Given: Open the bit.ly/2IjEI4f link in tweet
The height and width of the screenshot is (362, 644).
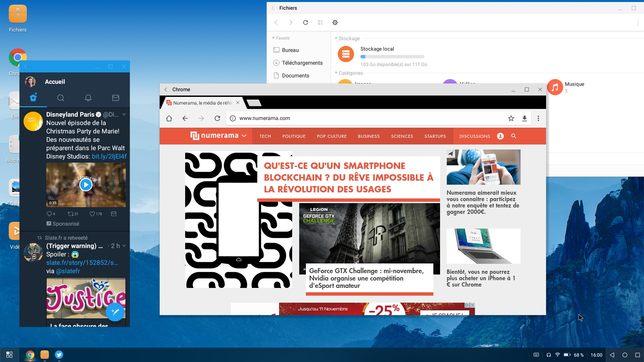Looking at the screenshot, I should (109, 157).
